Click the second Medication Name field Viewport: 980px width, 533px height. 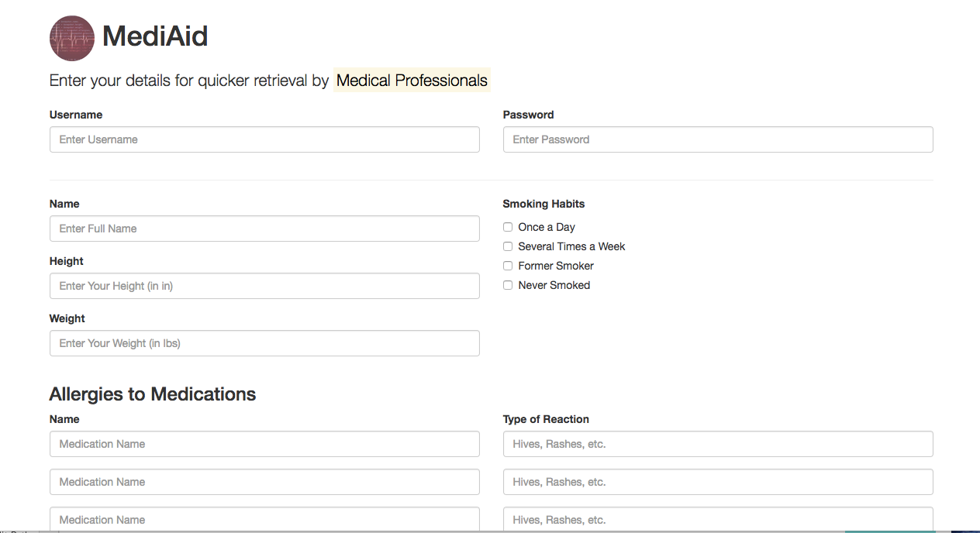264,482
